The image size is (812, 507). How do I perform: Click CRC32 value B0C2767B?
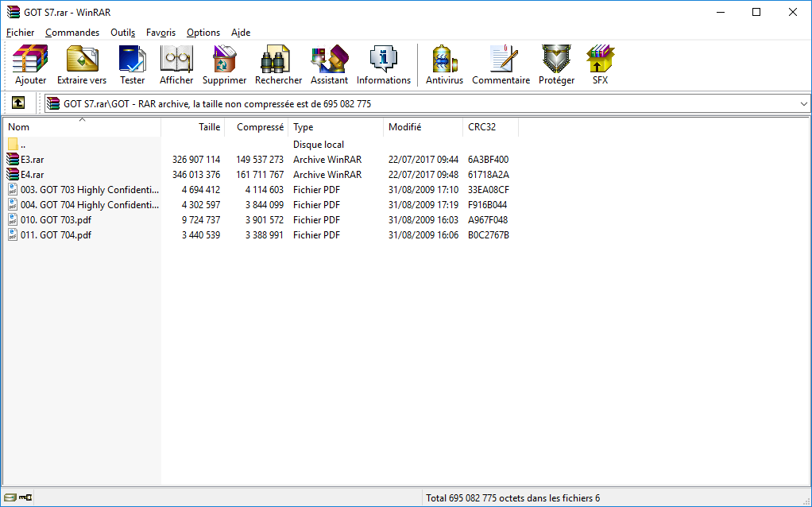(489, 234)
